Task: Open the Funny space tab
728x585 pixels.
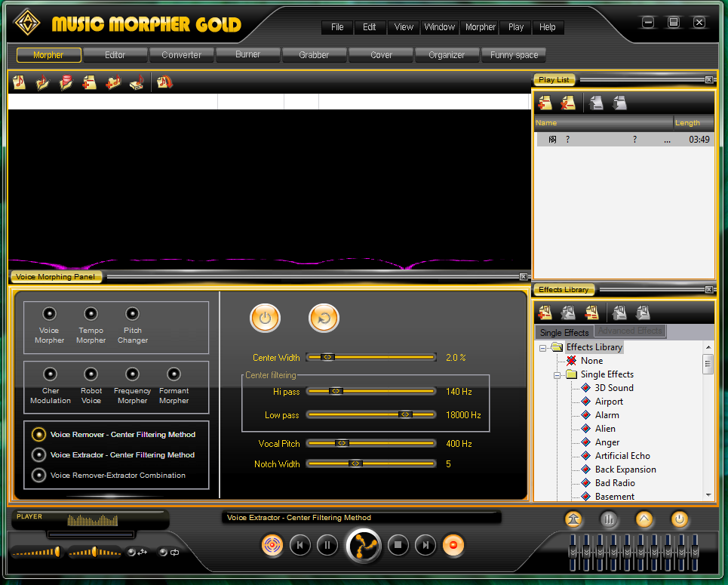Action: (x=514, y=55)
